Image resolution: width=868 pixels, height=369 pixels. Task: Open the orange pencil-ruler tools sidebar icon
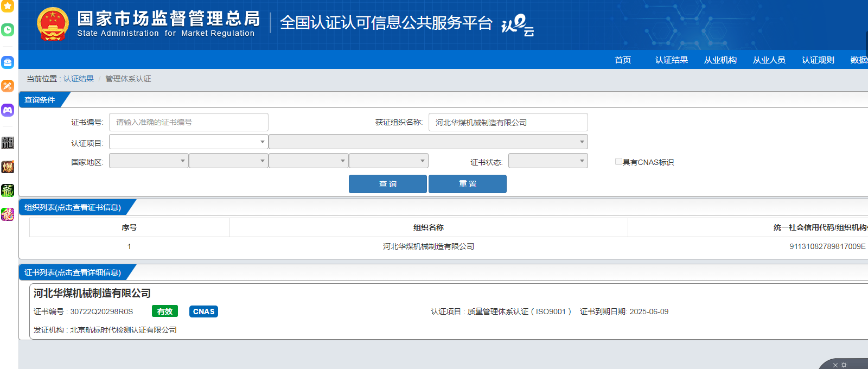[8, 86]
